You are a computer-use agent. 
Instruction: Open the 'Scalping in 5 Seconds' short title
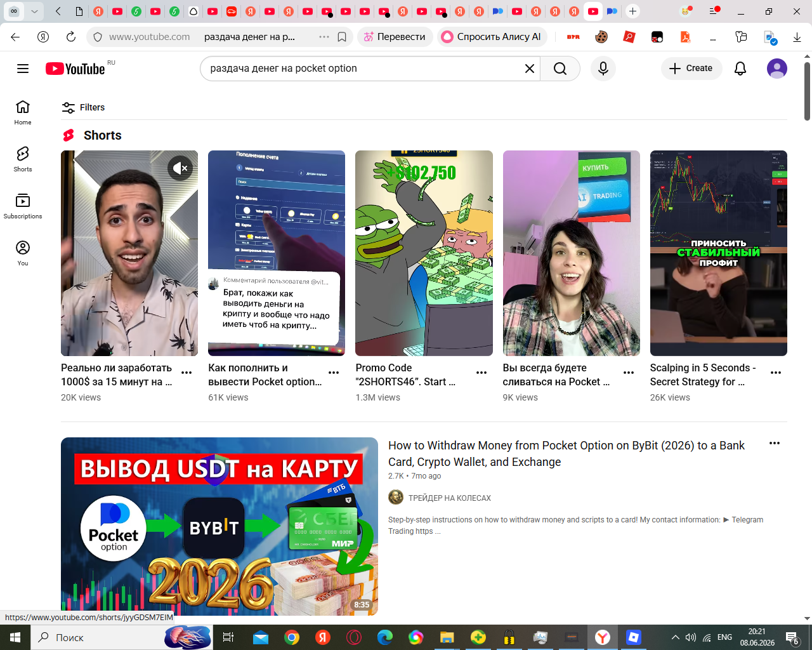[x=703, y=375]
